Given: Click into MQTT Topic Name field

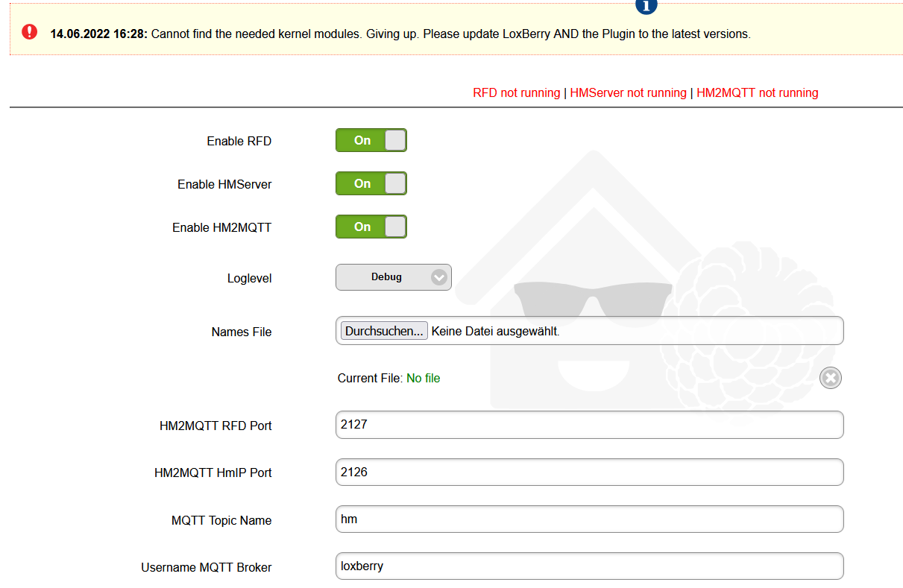Looking at the screenshot, I should click(x=590, y=519).
